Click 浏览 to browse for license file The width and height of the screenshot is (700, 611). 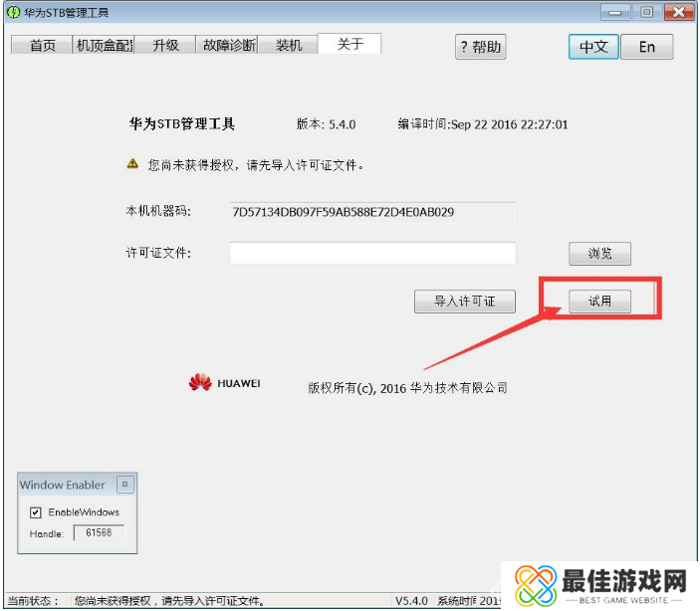[599, 254]
